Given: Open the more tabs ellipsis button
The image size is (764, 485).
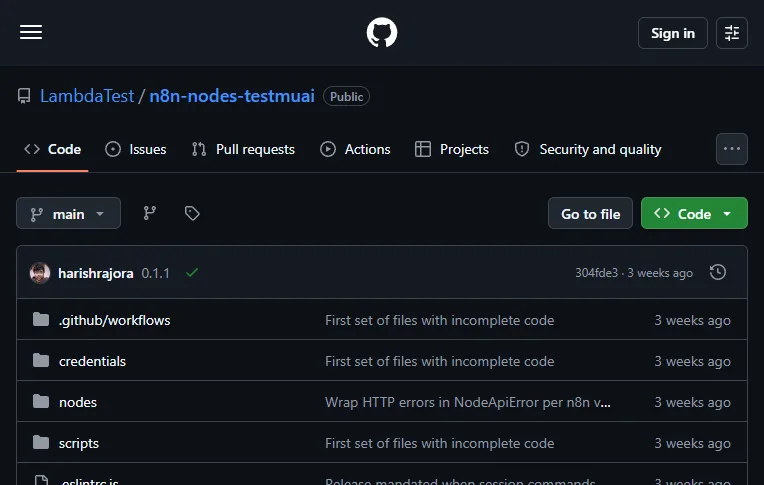Looking at the screenshot, I should (x=731, y=149).
